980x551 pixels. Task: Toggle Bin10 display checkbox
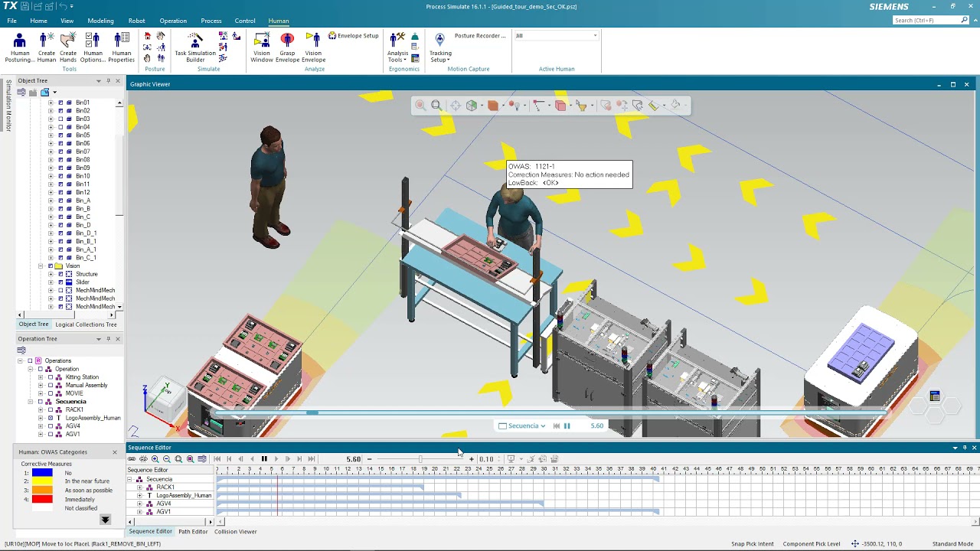point(60,176)
